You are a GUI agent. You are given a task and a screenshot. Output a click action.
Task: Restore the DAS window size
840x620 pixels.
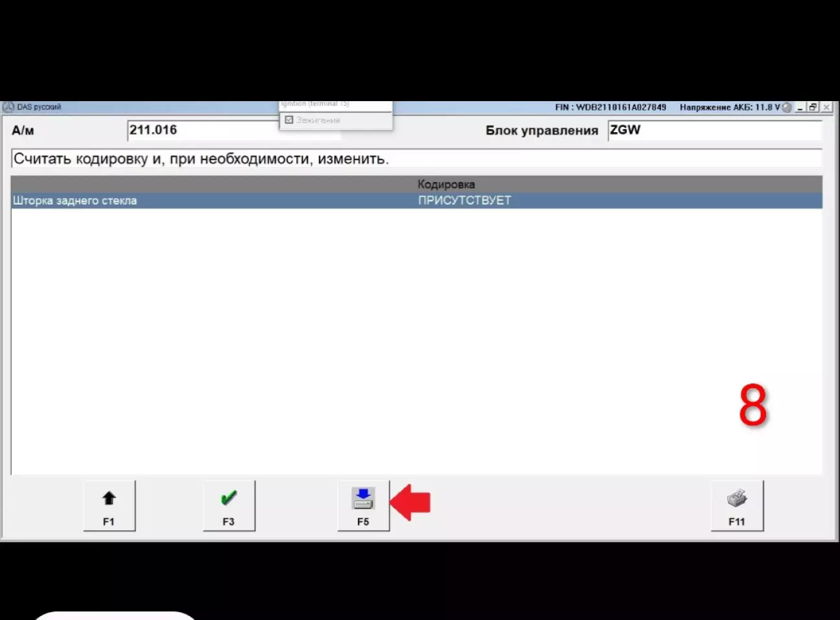coord(813,108)
